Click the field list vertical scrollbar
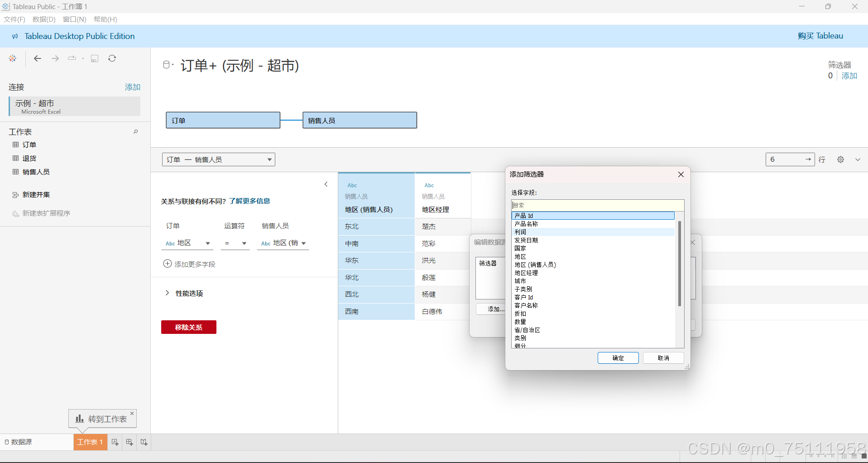 [x=680, y=264]
